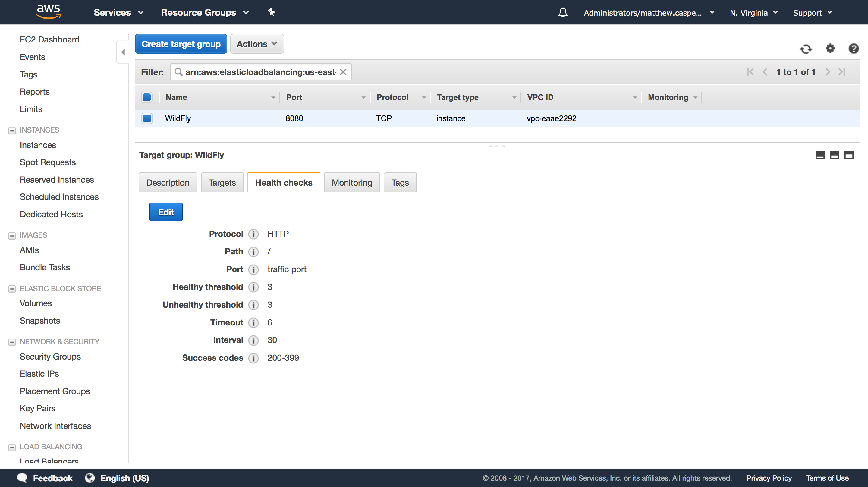Click the help question mark icon
Image resolution: width=868 pixels, height=487 pixels.
[854, 48]
